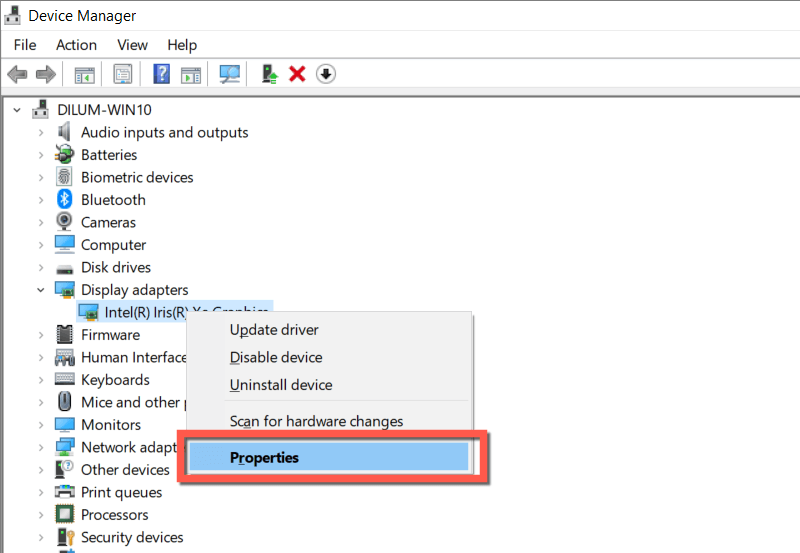Choose Properties from the context menu

tap(264, 458)
